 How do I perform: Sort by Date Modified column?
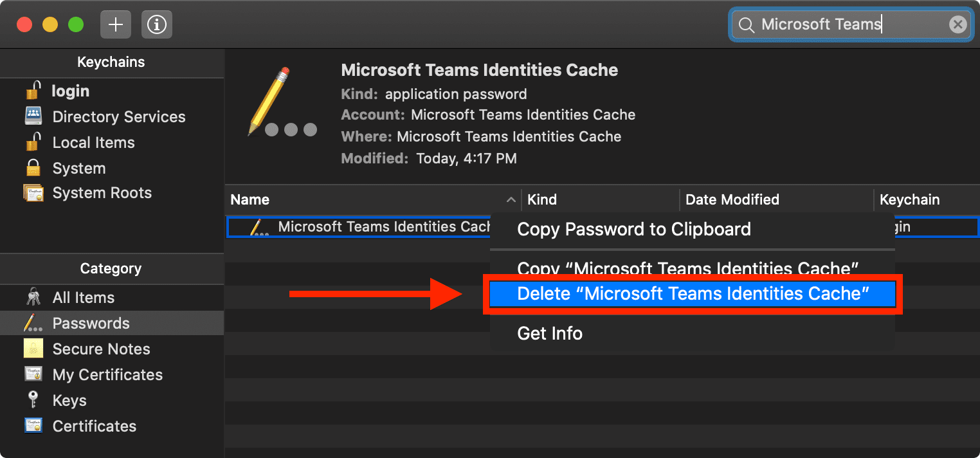coord(732,200)
